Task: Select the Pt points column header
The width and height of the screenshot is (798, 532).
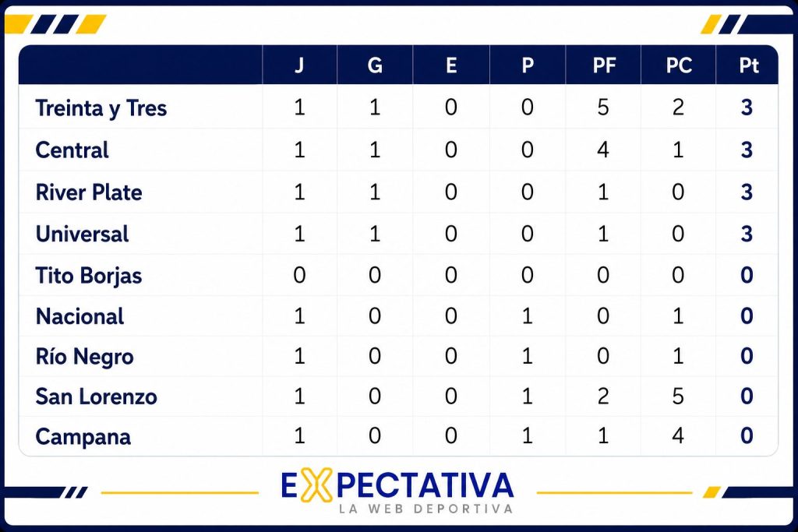Action: pos(749,65)
